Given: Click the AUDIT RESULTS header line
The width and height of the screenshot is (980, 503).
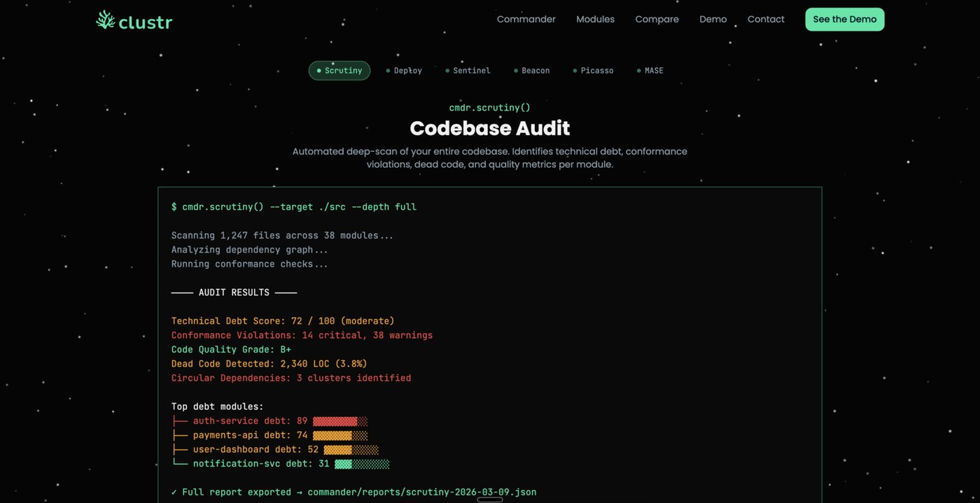Looking at the screenshot, I should [234, 292].
